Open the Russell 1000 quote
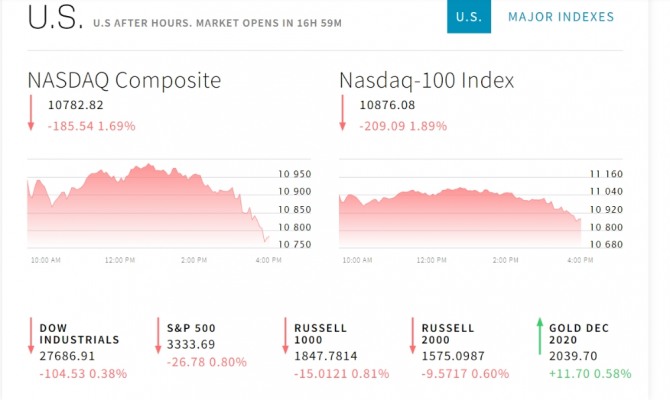The height and width of the screenshot is (400, 670). pos(320,334)
